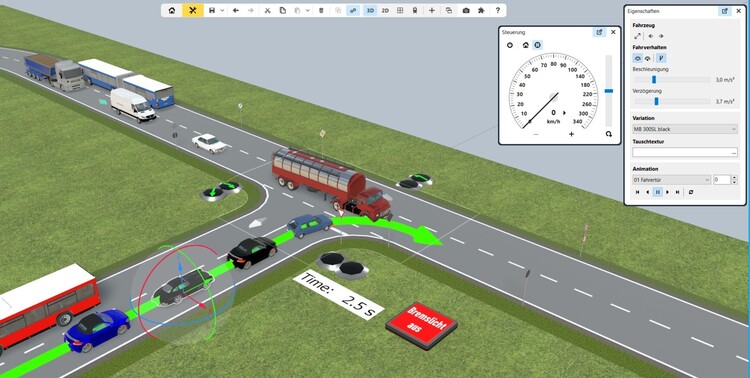Close the Steuerung panel
The height and width of the screenshot is (378, 750).
(613, 32)
